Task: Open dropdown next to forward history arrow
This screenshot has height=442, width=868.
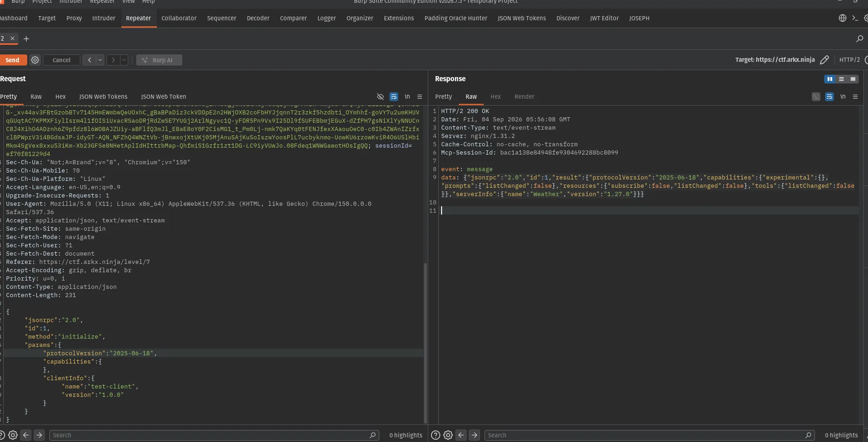Action: pyautogui.click(x=124, y=60)
